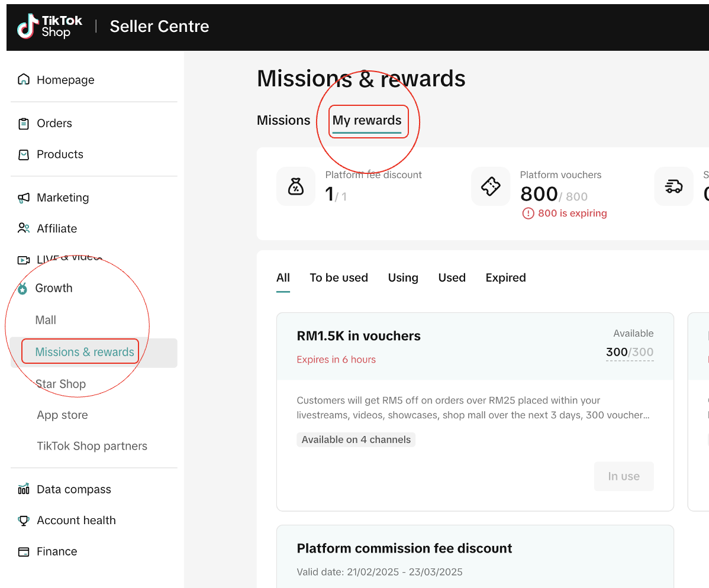Click the Data compass chart icon
Image resolution: width=709 pixels, height=588 pixels.
(x=24, y=489)
